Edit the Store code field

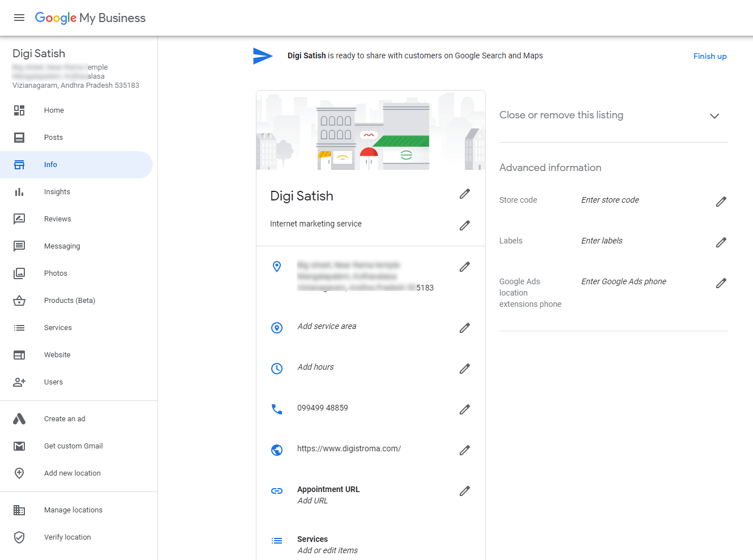721,202
